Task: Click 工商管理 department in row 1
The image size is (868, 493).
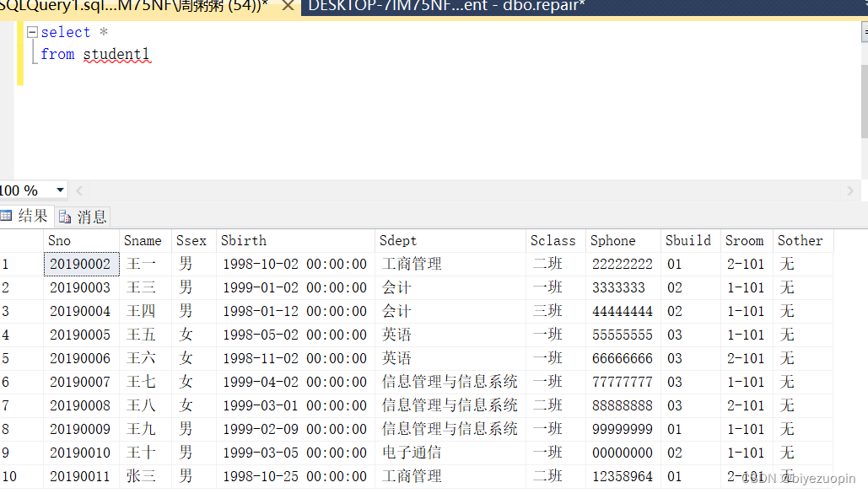Action: click(450, 264)
